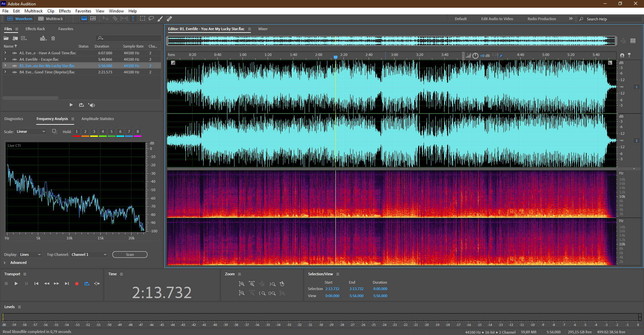Toggle Hold 8 button in Frequency Analysis
The width and height of the screenshot is (644, 335).
(x=138, y=132)
